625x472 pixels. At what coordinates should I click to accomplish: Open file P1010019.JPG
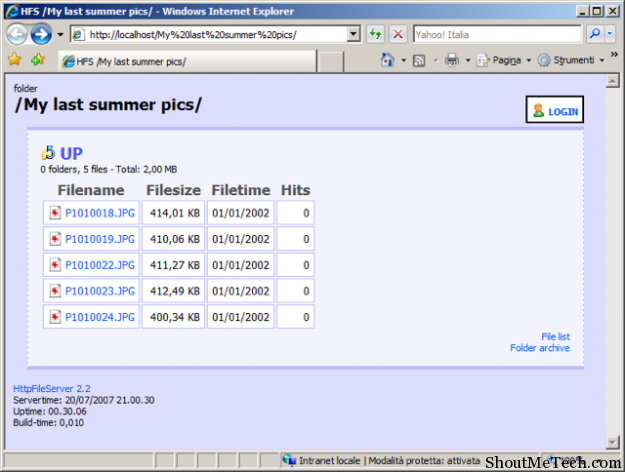pyautogui.click(x=100, y=239)
